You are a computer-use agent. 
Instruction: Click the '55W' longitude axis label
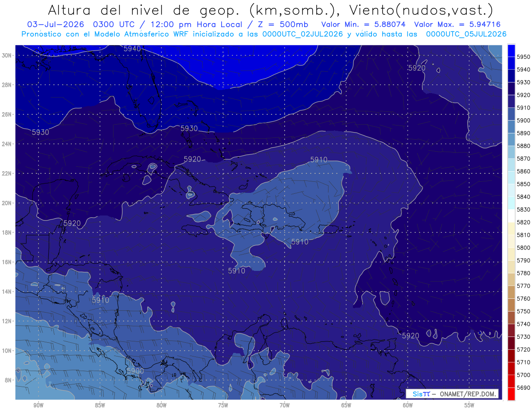[469, 405]
